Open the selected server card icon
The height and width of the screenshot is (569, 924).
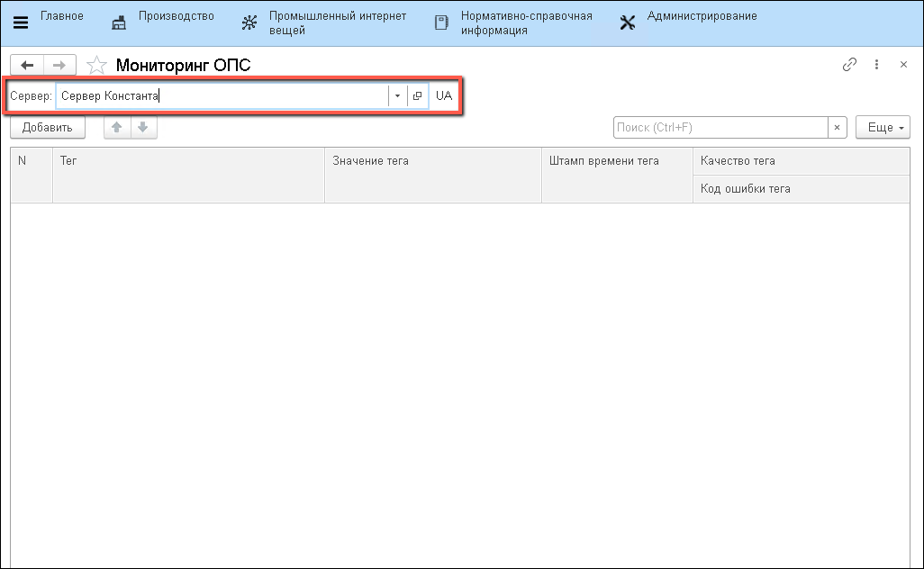click(417, 95)
